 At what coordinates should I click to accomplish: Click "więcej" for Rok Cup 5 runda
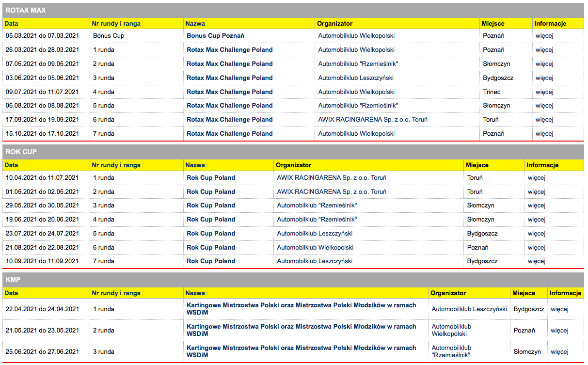(x=537, y=234)
